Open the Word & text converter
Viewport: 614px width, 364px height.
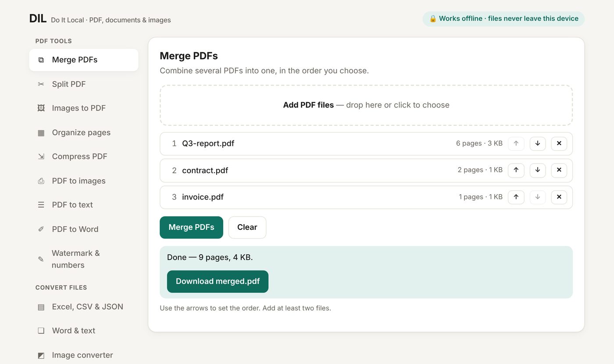(84, 331)
